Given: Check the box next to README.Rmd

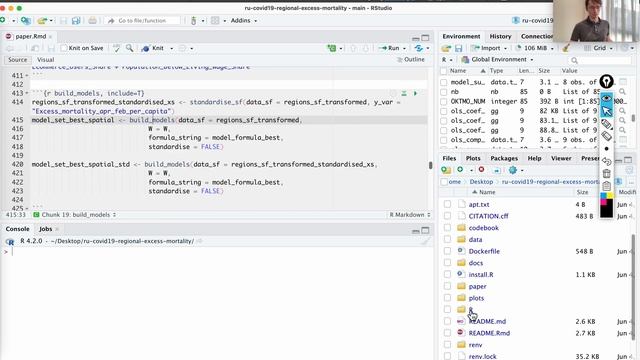Looking at the screenshot, I should point(447,333).
